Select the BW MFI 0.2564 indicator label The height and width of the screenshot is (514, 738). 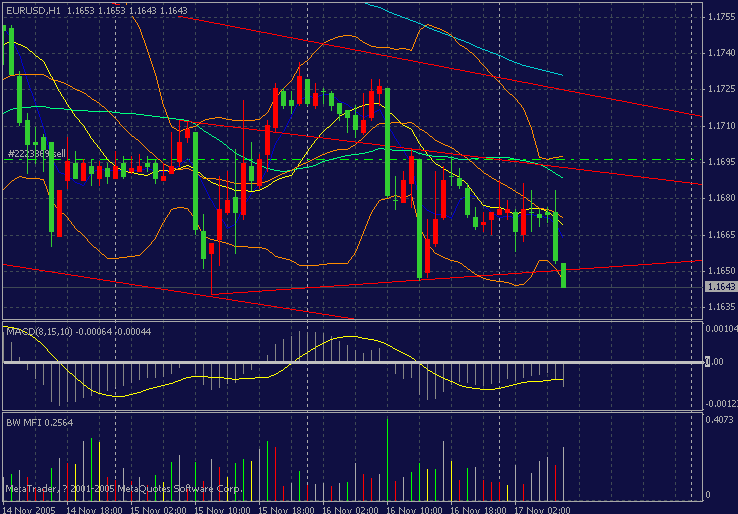tap(40, 423)
